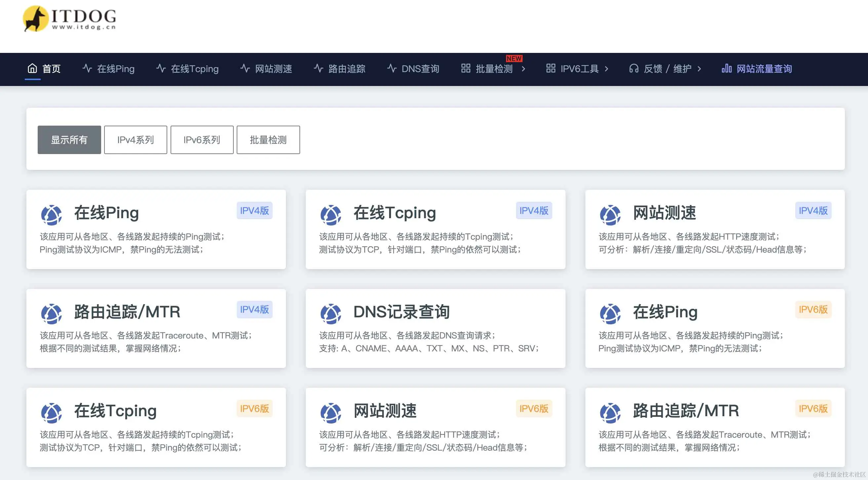
Task: Expand the 批量检测 menu chevron
Action: click(x=523, y=69)
